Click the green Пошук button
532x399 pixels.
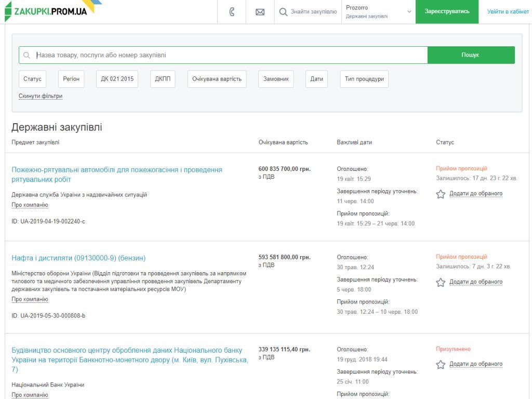pyautogui.click(x=471, y=55)
